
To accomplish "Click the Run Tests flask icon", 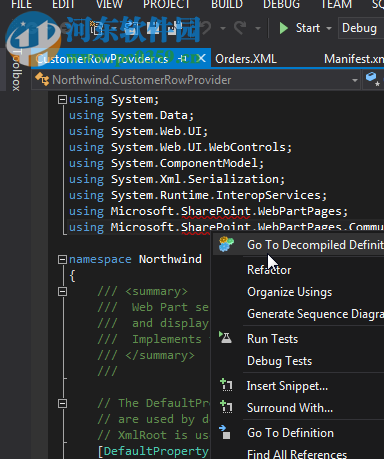I will [x=226, y=338].
